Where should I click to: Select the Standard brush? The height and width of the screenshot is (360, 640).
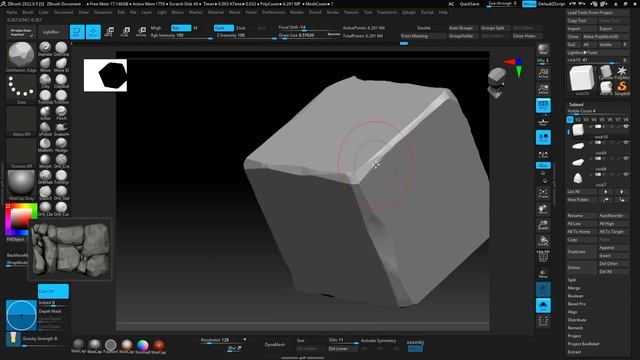tap(45, 48)
